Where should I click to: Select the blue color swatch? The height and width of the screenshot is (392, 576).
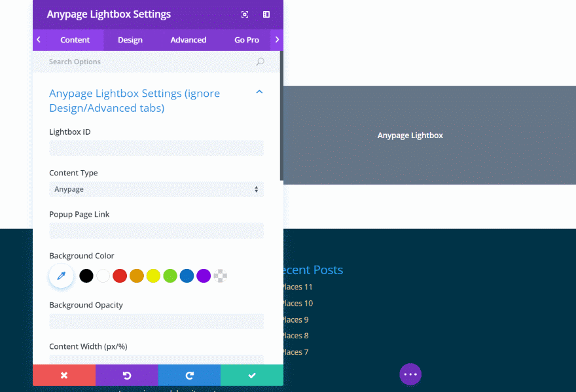pyautogui.click(x=187, y=276)
